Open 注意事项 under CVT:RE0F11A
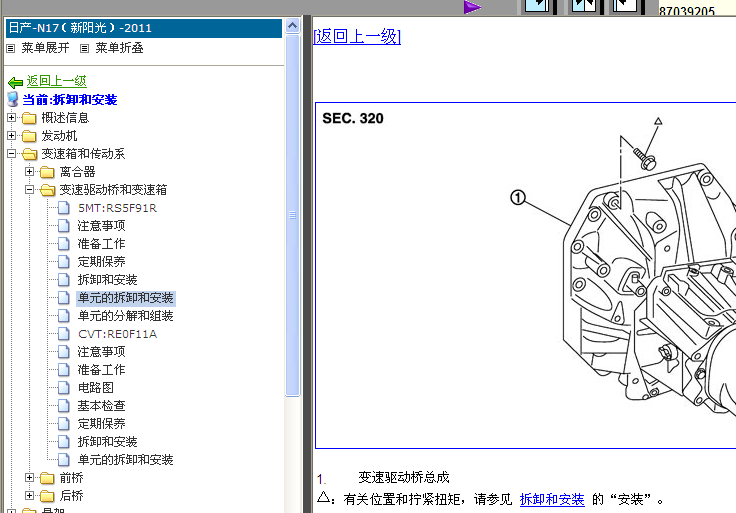Viewport: 736px width, 513px height. click(101, 352)
